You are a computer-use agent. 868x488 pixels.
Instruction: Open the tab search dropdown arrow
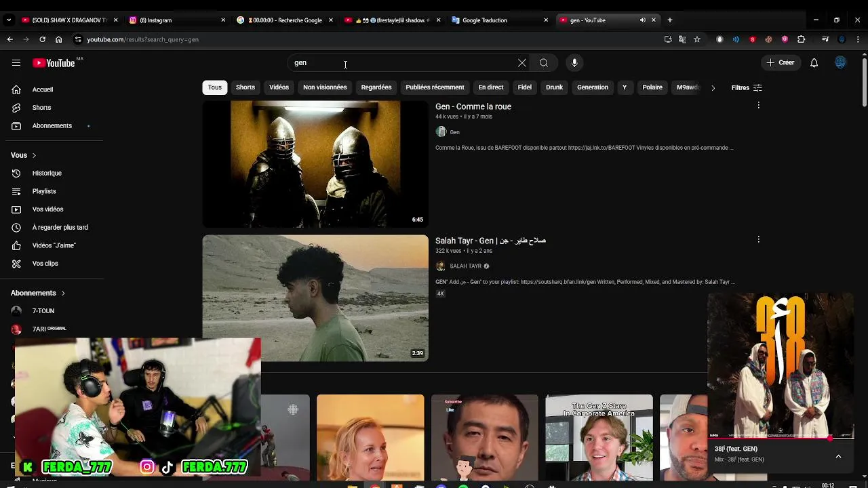(8, 20)
